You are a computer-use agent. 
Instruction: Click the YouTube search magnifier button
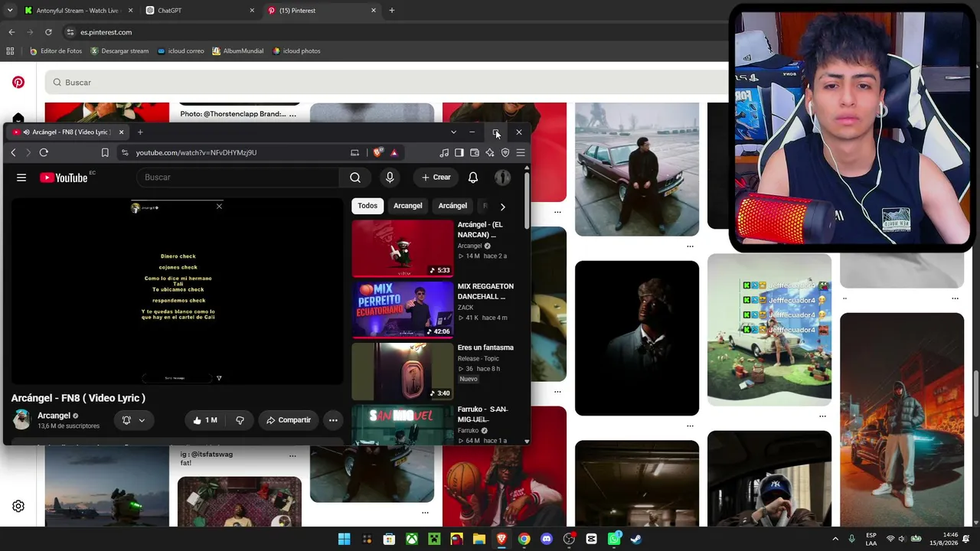click(x=355, y=178)
